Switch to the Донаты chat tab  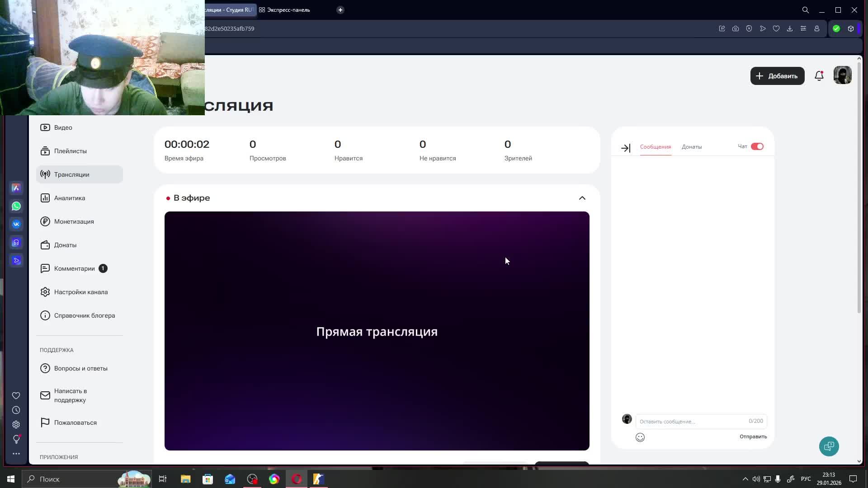[691, 147]
